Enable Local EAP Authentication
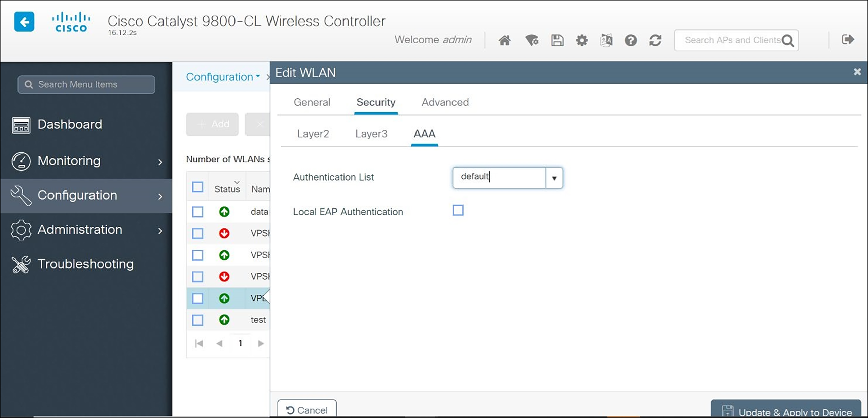868x418 pixels. (458, 210)
